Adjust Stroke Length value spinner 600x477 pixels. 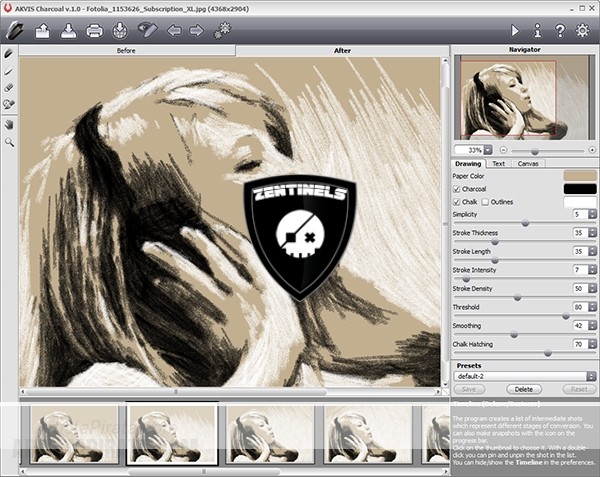point(592,251)
